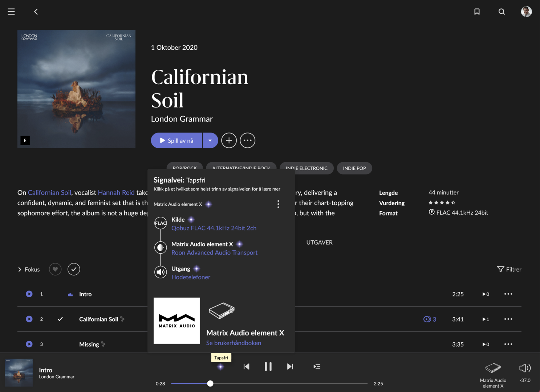Pause the current playback
This screenshot has height=392, width=540.
[268, 367]
